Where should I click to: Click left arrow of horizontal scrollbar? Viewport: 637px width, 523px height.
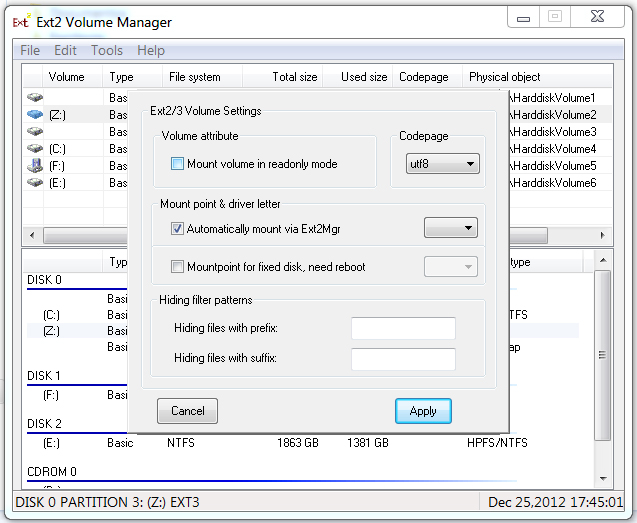point(32,235)
